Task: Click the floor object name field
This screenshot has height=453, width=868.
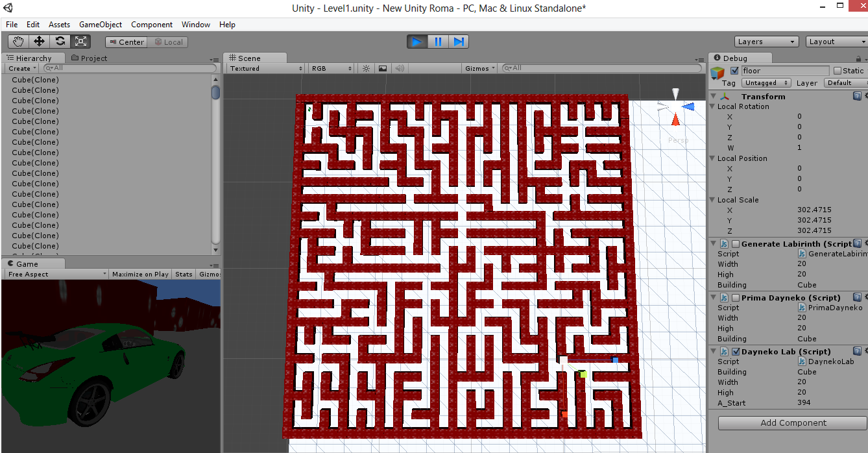Action: [x=785, y=71]
